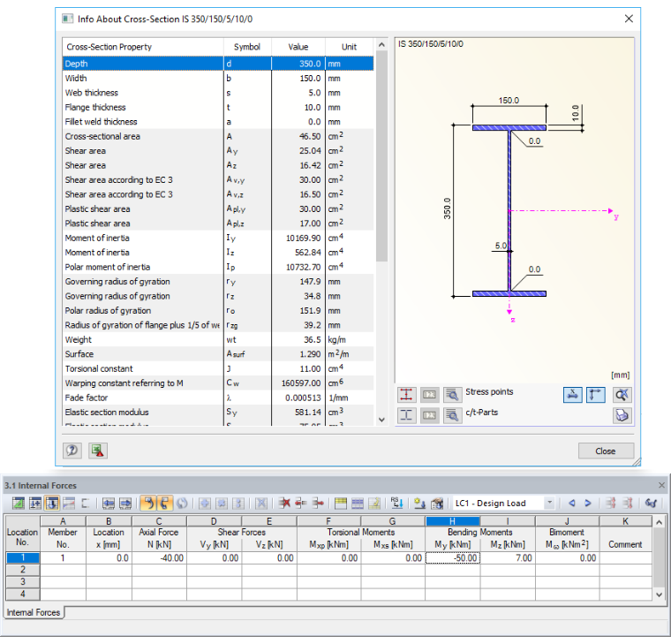The image size is (671, 644).
Task: Click the second Internal Forces toolbar icon
Action: pyautogui.click(x=35, y=504)
